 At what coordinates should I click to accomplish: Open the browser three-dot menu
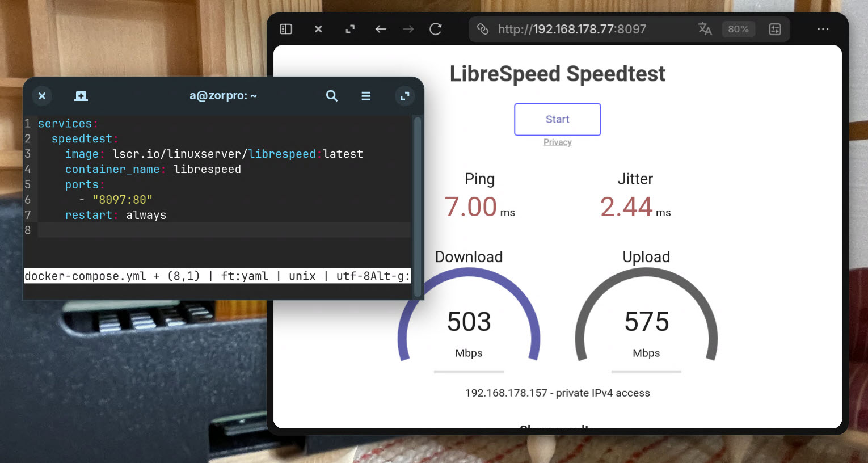tap(823, 29)
